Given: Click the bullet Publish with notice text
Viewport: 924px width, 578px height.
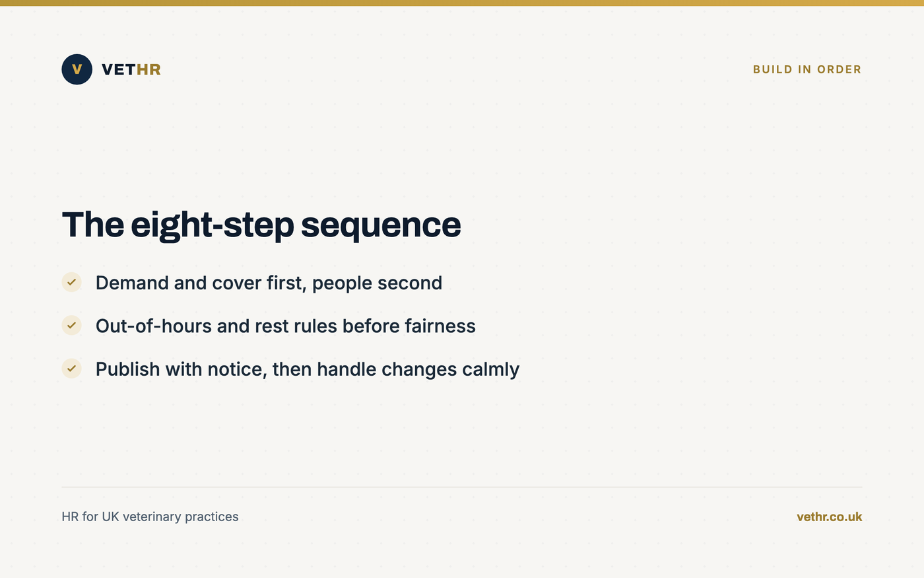Looking at the screenshot, I should [x=308, y=369].
